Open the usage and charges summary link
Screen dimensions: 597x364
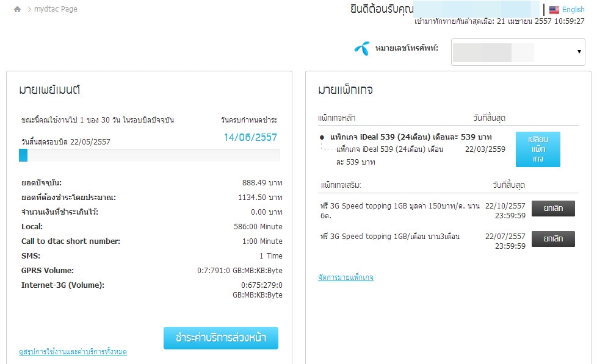point(73,352)
